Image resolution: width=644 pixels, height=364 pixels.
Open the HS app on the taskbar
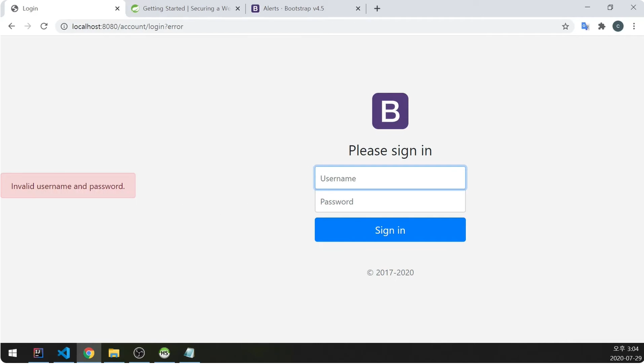tap(164, 353)
